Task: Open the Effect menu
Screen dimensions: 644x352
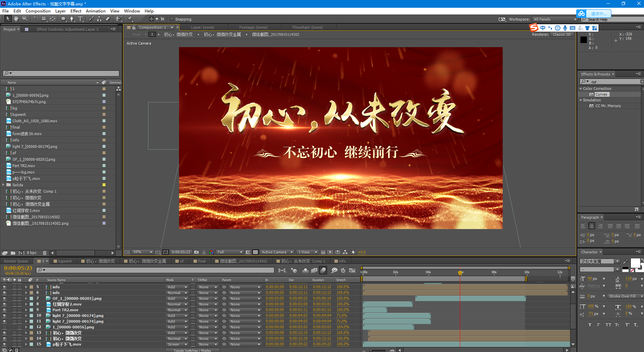Action: (76, 11)
